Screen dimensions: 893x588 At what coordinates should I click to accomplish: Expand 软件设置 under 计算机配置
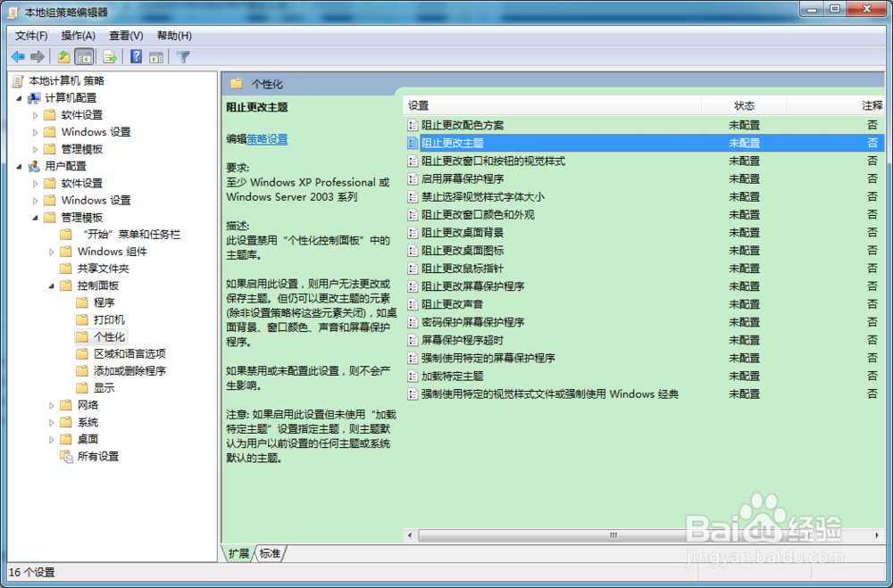click(x=36, y=115)
